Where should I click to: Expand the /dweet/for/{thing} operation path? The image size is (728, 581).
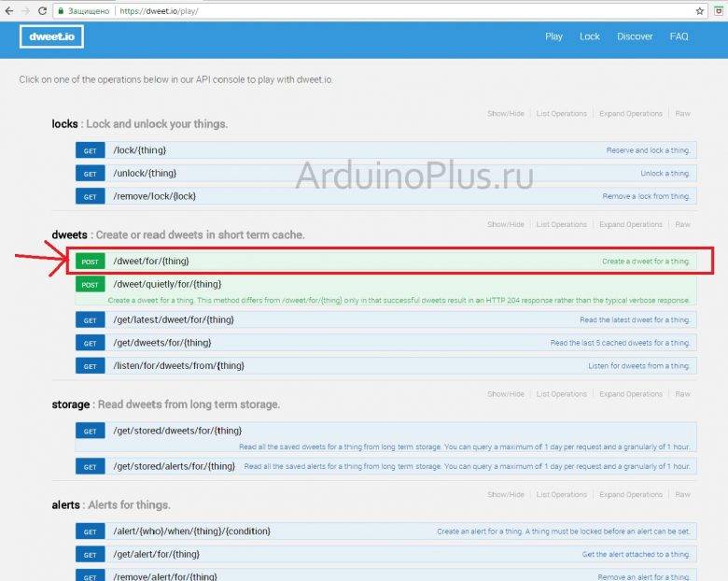click(151, 262)
